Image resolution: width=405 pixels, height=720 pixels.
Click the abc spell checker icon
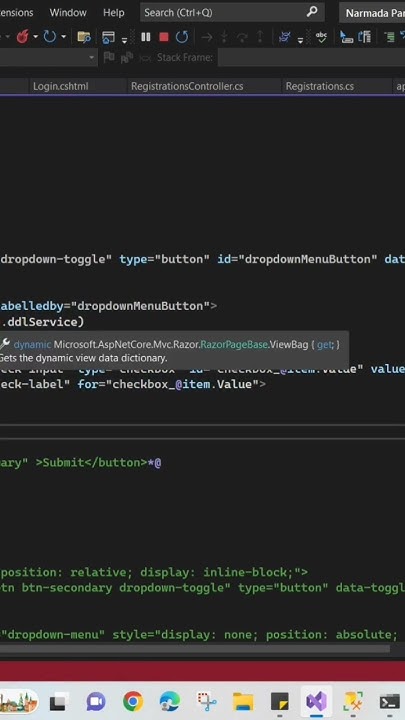click(x=321, y=37)
